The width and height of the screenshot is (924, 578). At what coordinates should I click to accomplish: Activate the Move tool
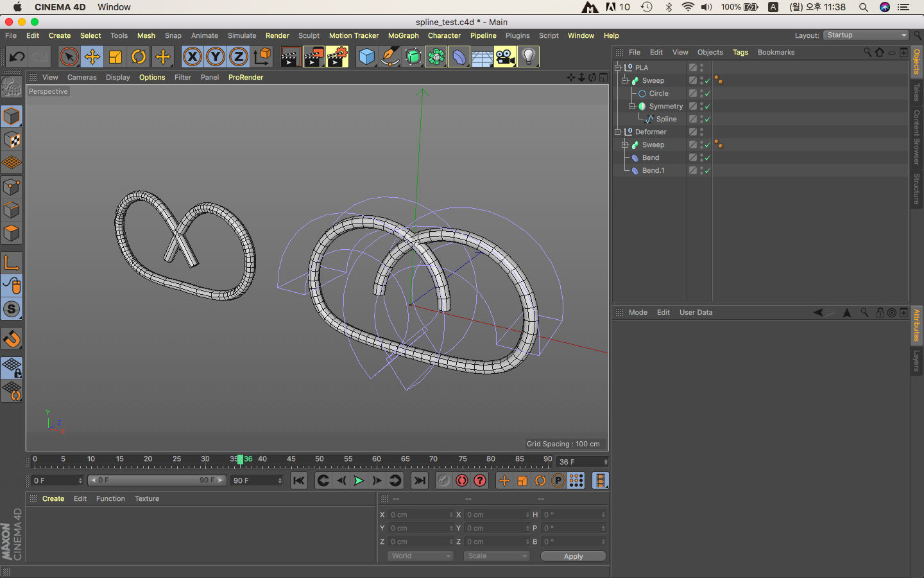pyautogui.click(x=92, y=57)
